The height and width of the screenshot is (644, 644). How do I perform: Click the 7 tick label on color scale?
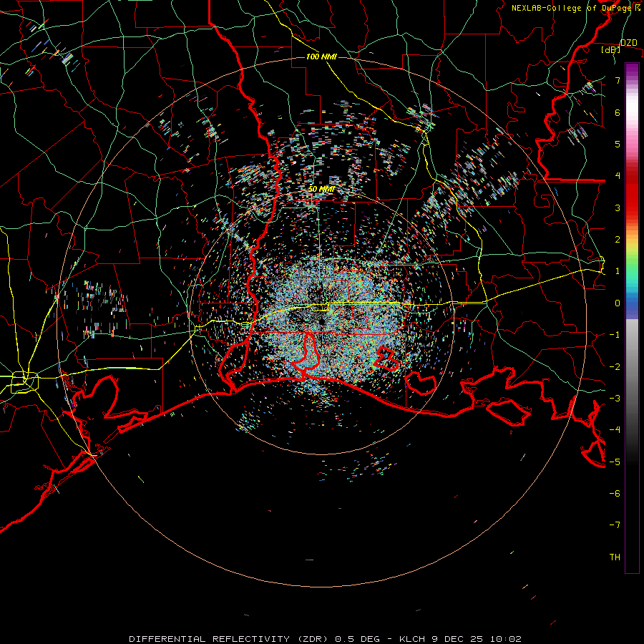click(618, 80)
